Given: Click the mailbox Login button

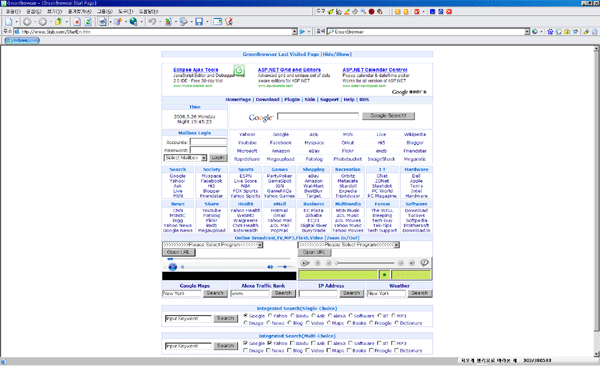Looking at the screenshot, I should point(218,158).
